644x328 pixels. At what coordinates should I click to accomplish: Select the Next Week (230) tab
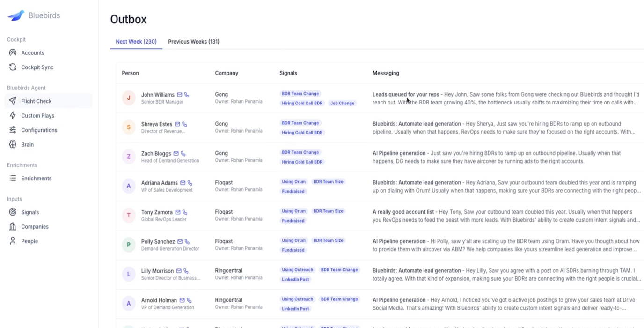point(136,42)
